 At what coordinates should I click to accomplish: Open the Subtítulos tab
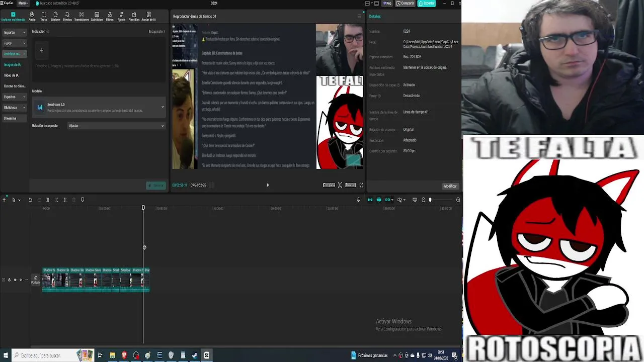[97, 17]
